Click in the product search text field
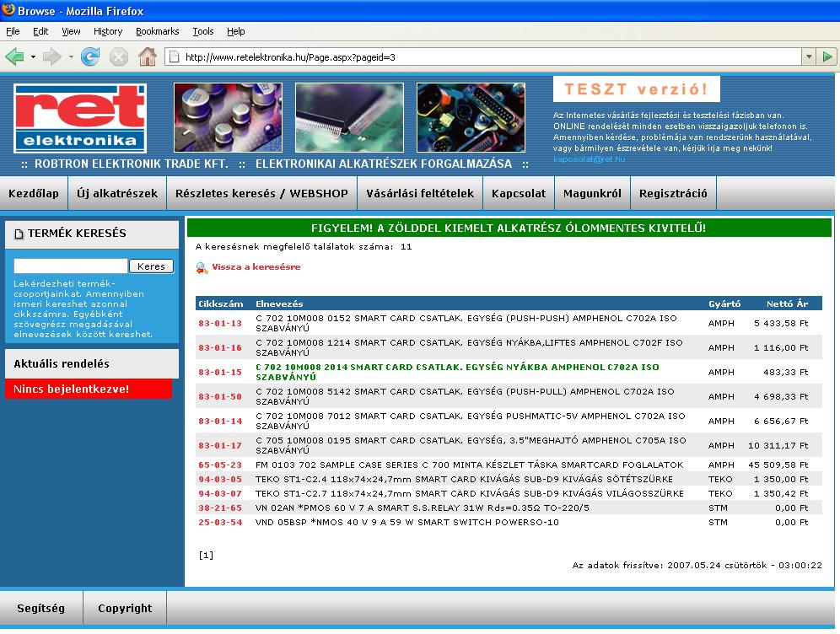 [70, 266]
